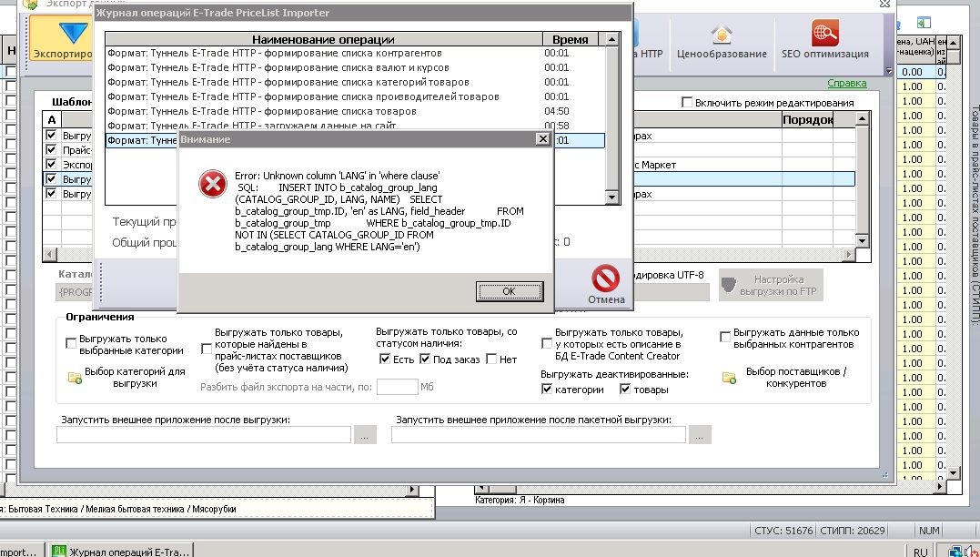Click the Отмена cancel icon
Viewport: 980px width, 557px height.
(605, 278)
